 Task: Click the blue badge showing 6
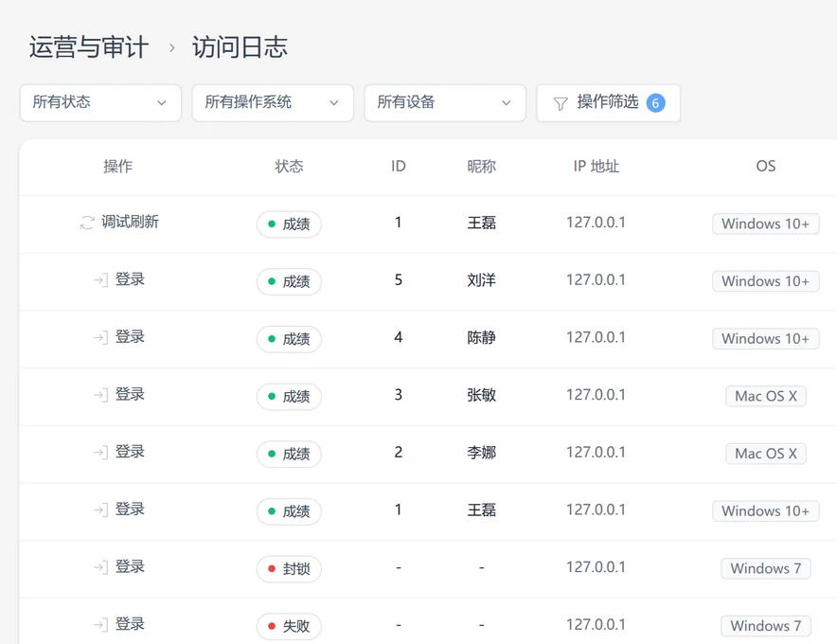(655, 103)
